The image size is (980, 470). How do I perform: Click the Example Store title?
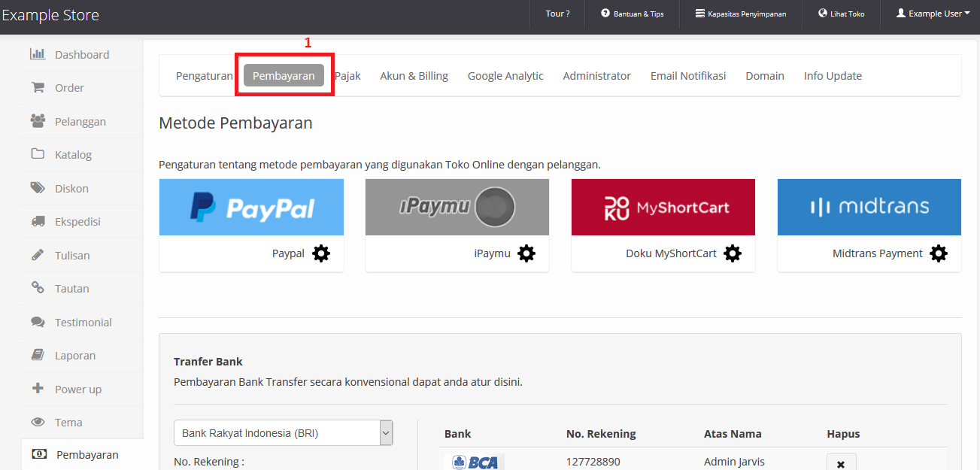coord(50,15)
